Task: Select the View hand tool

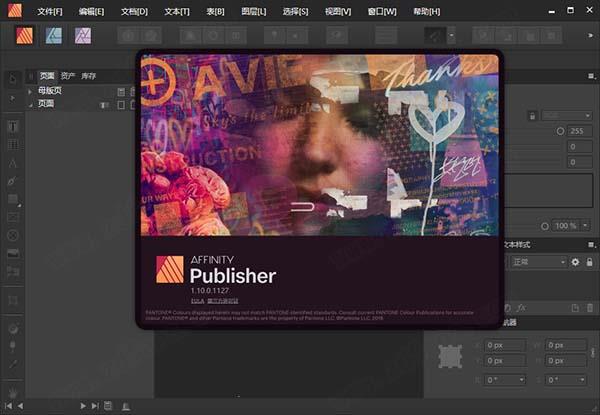Action: click(13, 393)
